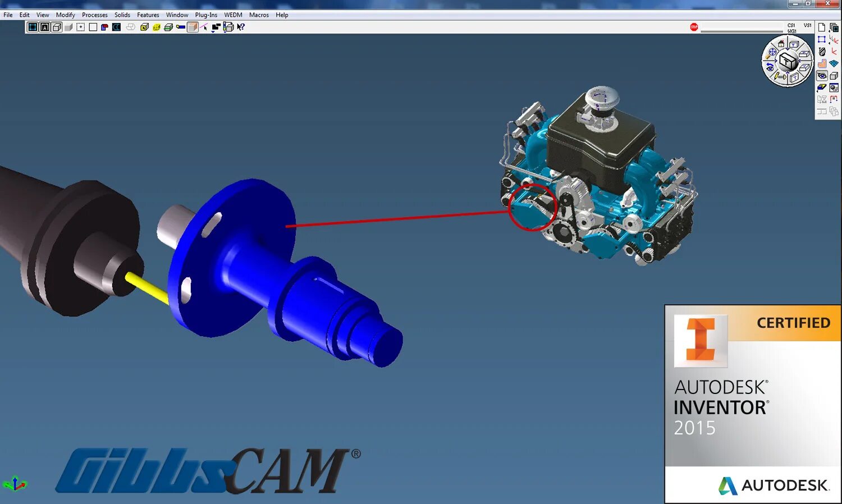Open the Processes menu
842x504 pixels.
click(x=94, y=15)
